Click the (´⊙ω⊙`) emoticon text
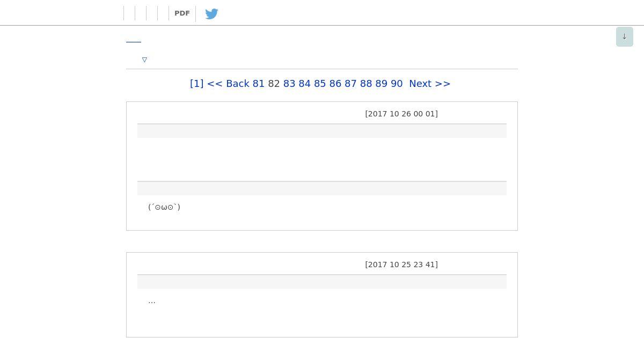 click(164, 207)
